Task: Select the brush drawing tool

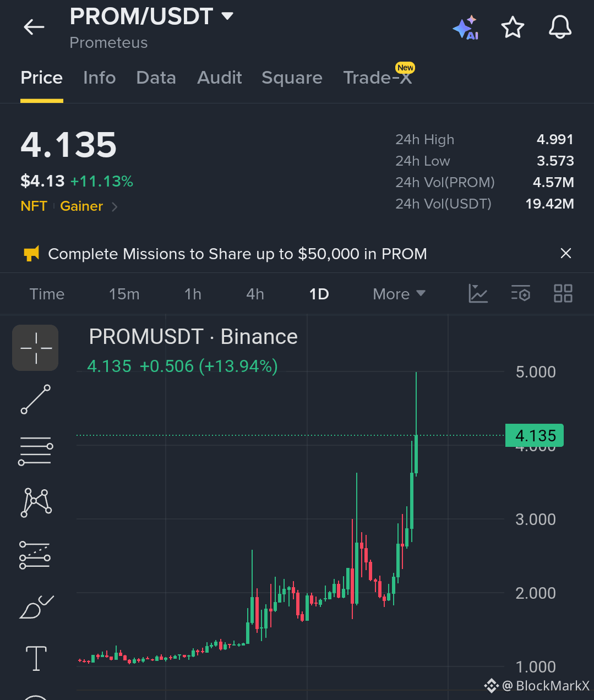Action: [36, 606]
